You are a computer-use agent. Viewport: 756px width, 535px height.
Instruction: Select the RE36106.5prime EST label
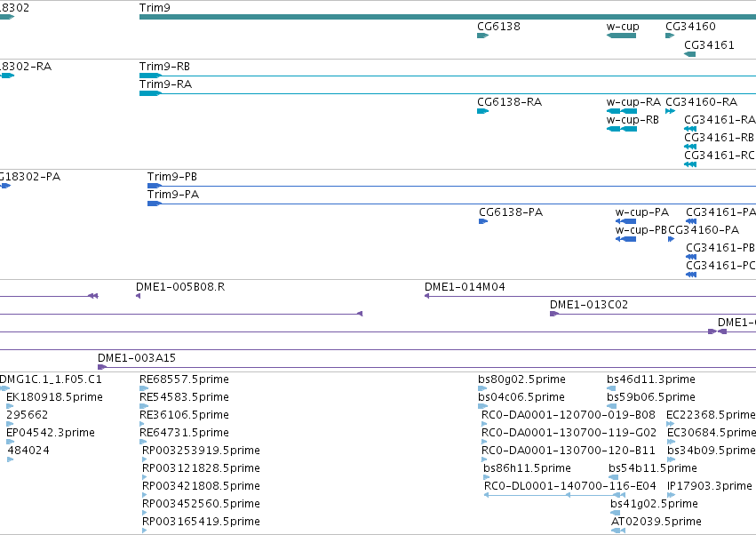point(184,415)
